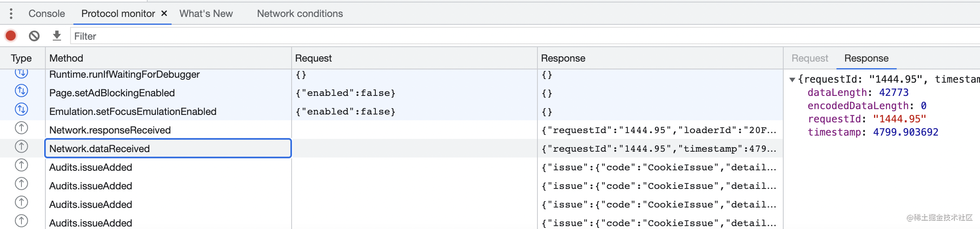Select the detail pane Response tab

(866, 58)
